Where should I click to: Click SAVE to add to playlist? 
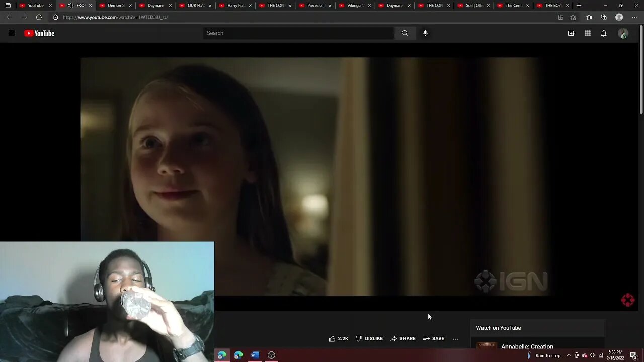(x=434, y=339)
